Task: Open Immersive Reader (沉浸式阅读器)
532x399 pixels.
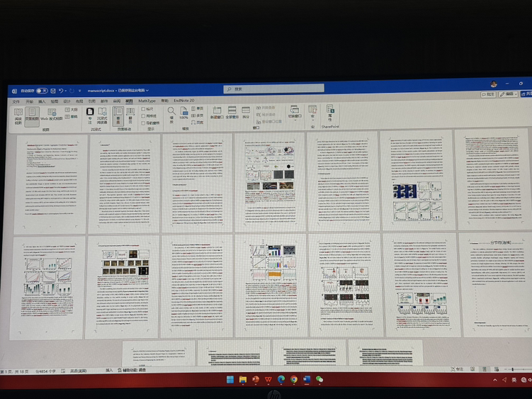Action: [x=102, y=116]
